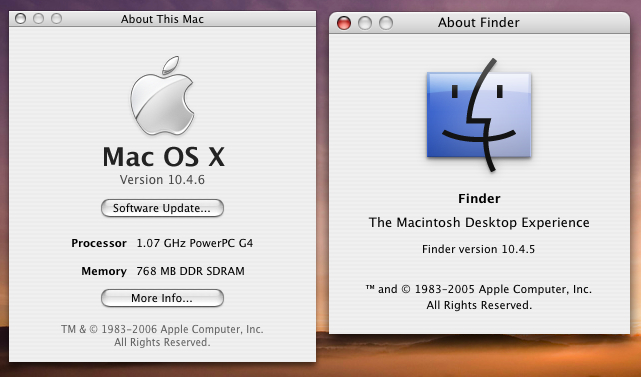Viewport: 641px width, 377px height.
Task: Click the Software Update... button
Action: pyautogui.click(x=162, y=208)
